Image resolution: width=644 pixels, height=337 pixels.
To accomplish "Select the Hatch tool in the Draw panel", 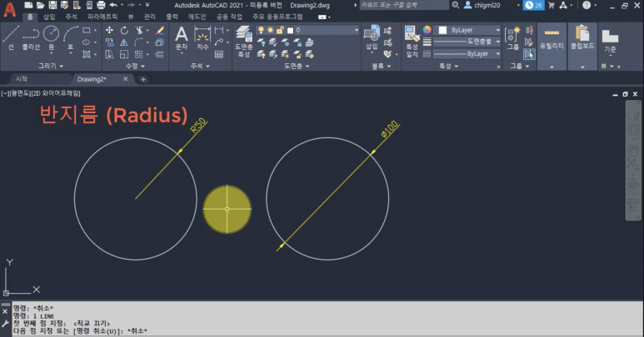I will (x=87, y=54).
